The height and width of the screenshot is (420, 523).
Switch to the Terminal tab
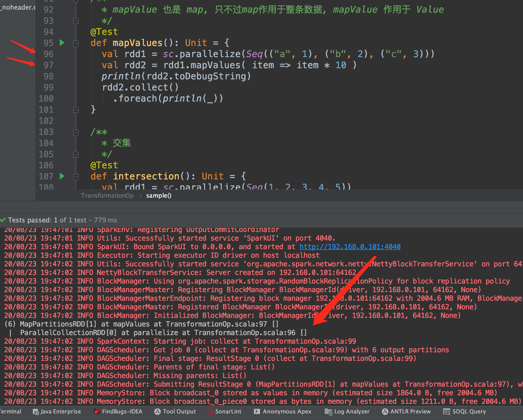(x=10, y=412)
